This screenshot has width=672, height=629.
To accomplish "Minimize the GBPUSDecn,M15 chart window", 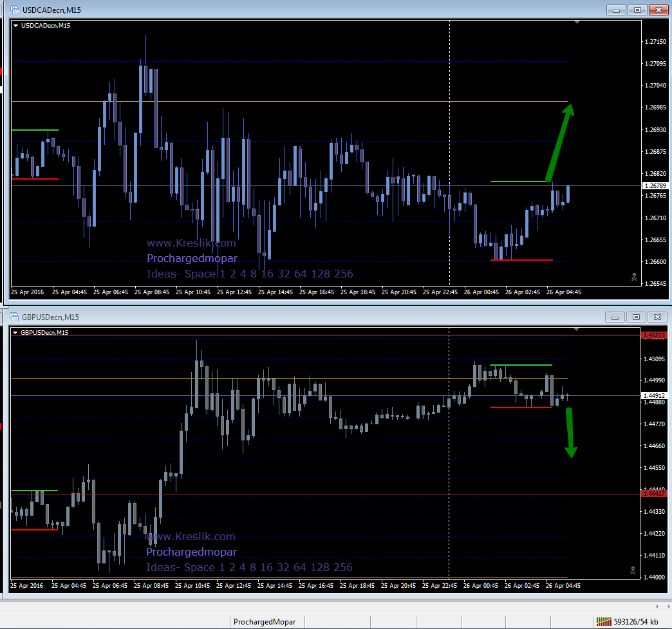I will pos(615,317).
